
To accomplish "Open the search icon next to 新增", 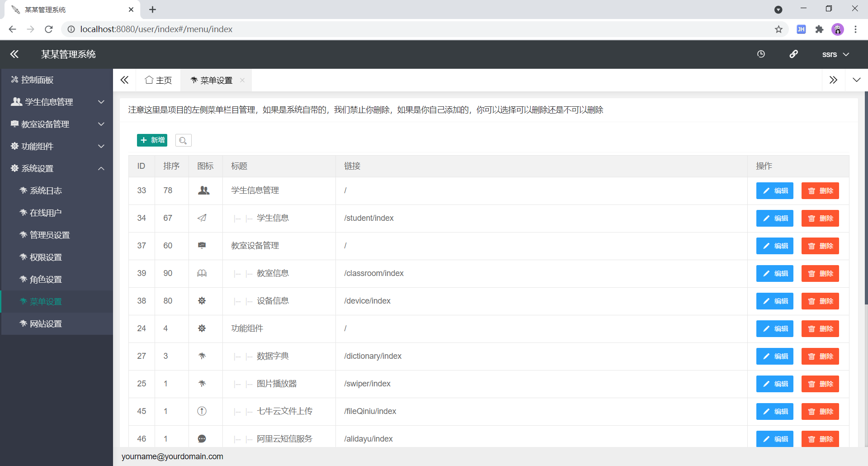I will [183, 140].
